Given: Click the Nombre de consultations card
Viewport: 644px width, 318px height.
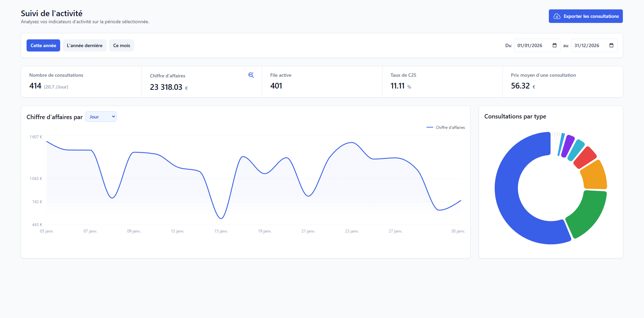Looking at the screenshot, I should click(x=81, y=82).
